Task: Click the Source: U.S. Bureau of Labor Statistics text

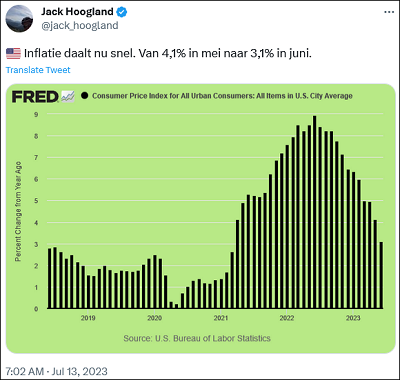Action: pyautogui.click(x=197, y=338)
